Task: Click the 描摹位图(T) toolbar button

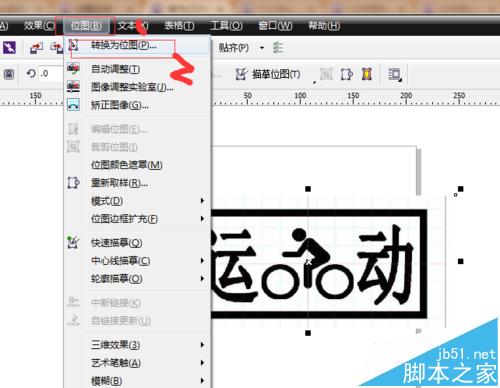Action: point(268,74)
